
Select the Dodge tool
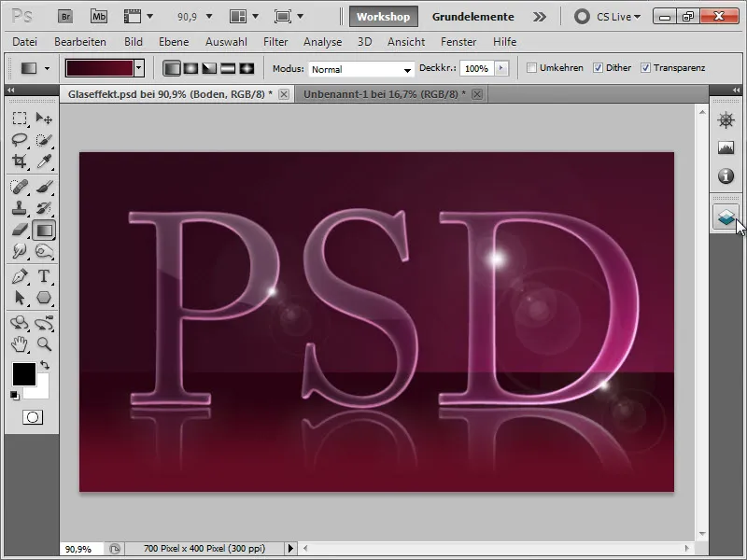[44, 251]
